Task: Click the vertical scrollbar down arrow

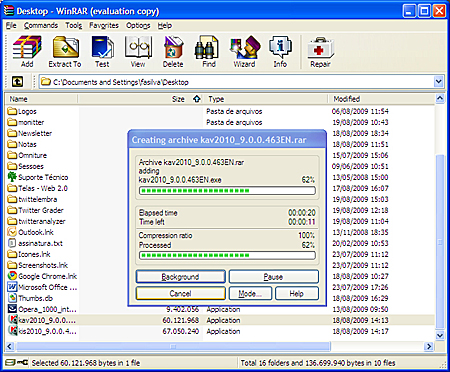Action: 440,335
